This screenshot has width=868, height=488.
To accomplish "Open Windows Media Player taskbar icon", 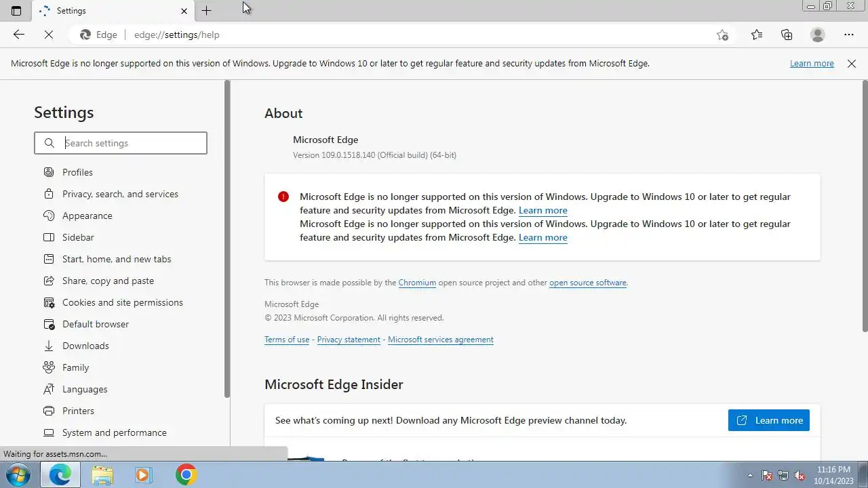I will click(143, 474).
